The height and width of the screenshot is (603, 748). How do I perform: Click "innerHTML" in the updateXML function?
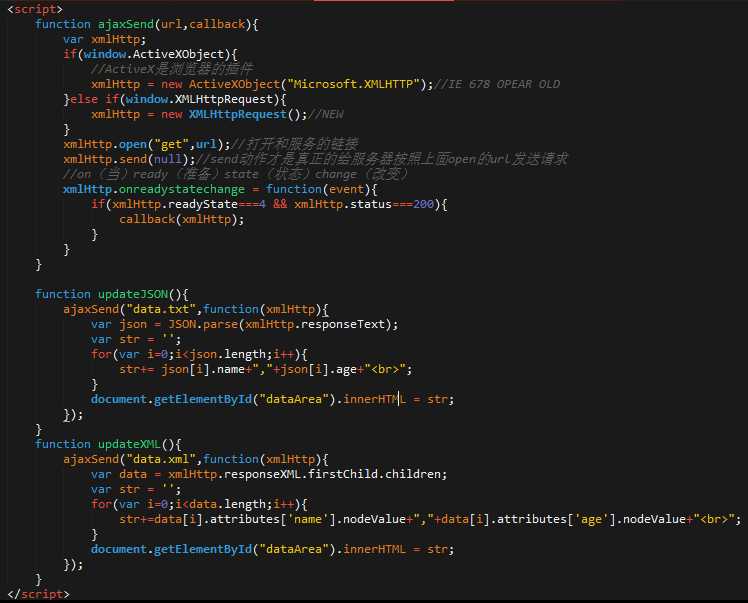click(x=374, y=549)
